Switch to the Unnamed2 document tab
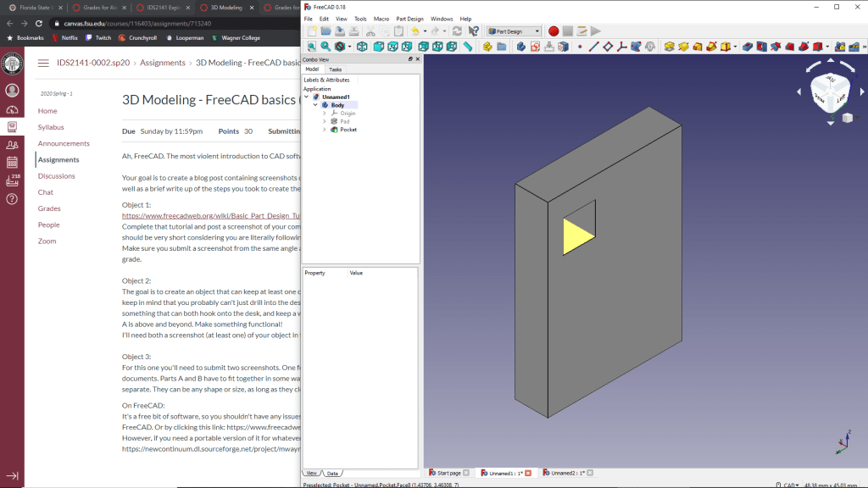This screenshot has height=488, width=868. tap(563, 473)
